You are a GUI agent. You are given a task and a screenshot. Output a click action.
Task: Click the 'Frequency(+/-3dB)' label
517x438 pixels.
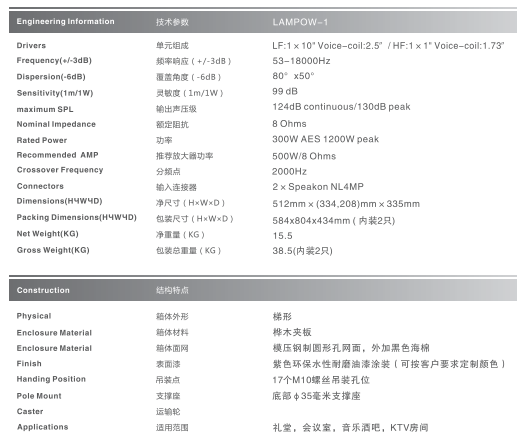pos(54,60)
